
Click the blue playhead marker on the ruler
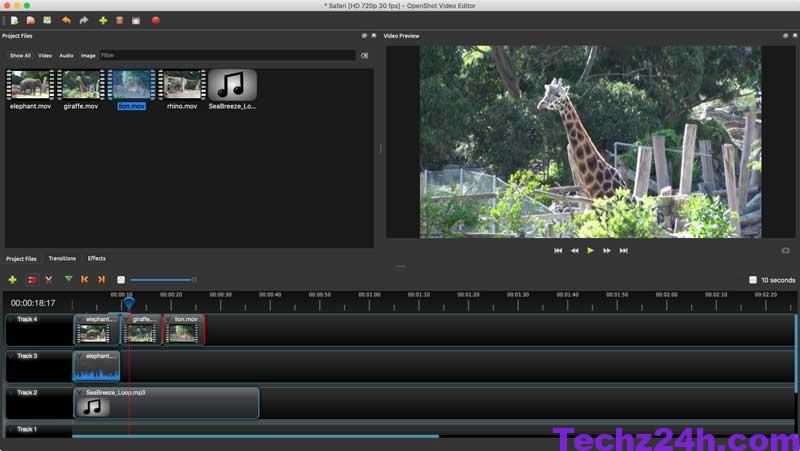pos(129,303)
